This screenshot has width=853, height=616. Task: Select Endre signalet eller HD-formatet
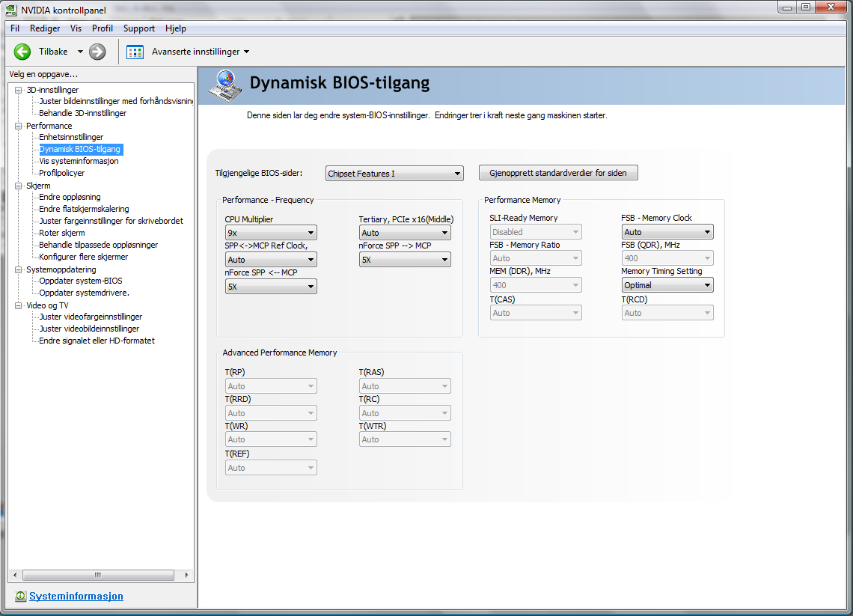point(97,341)
